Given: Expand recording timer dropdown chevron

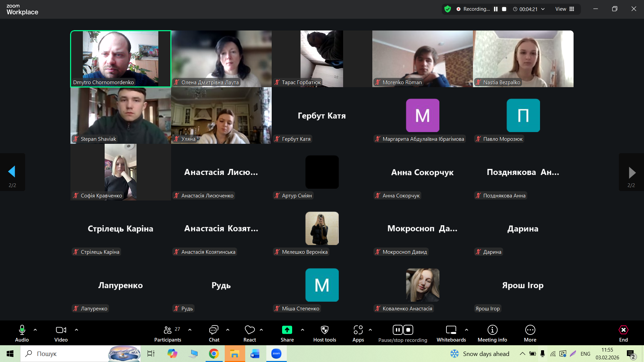Looking at the screenshot, I should click(543, 9).
